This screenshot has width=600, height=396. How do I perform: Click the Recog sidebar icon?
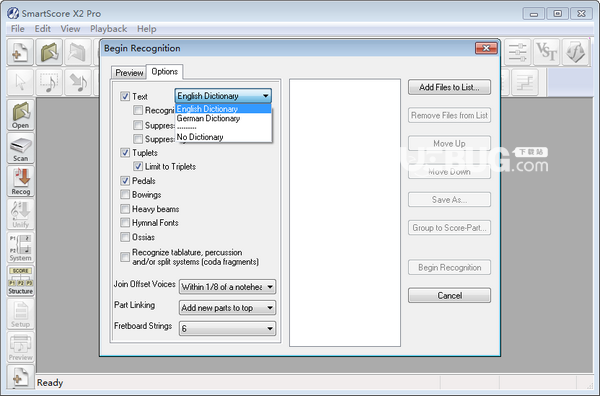click(x=21, y=181)
